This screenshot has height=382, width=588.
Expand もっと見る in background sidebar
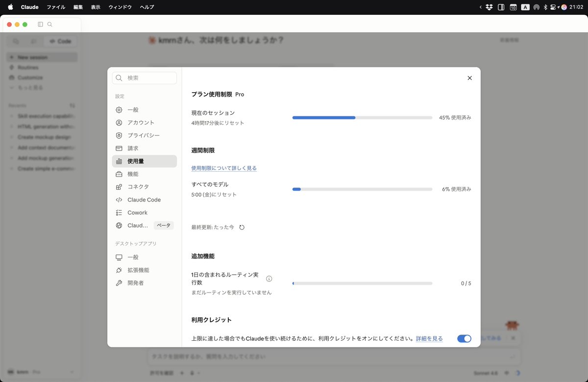(x=42, y=88)
